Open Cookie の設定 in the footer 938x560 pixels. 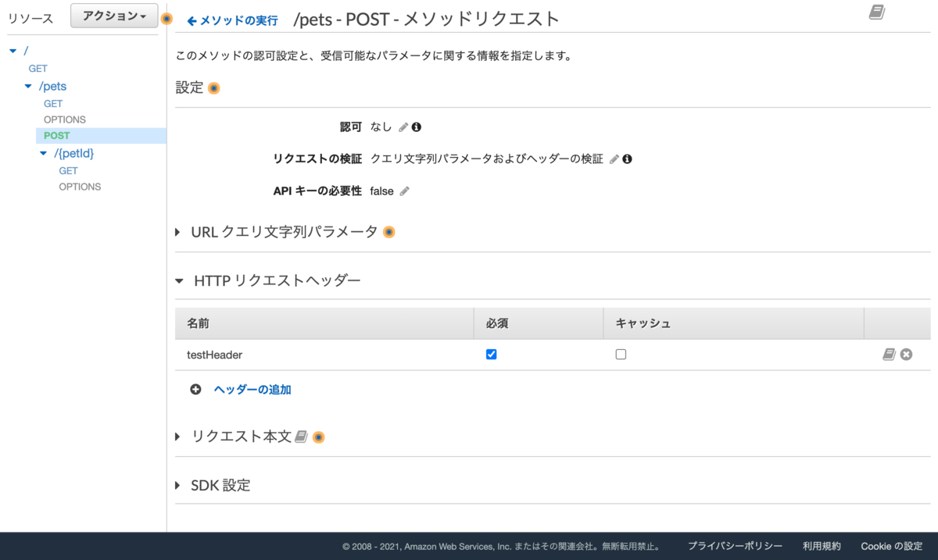pyautogui.click(x=892, y=546)
